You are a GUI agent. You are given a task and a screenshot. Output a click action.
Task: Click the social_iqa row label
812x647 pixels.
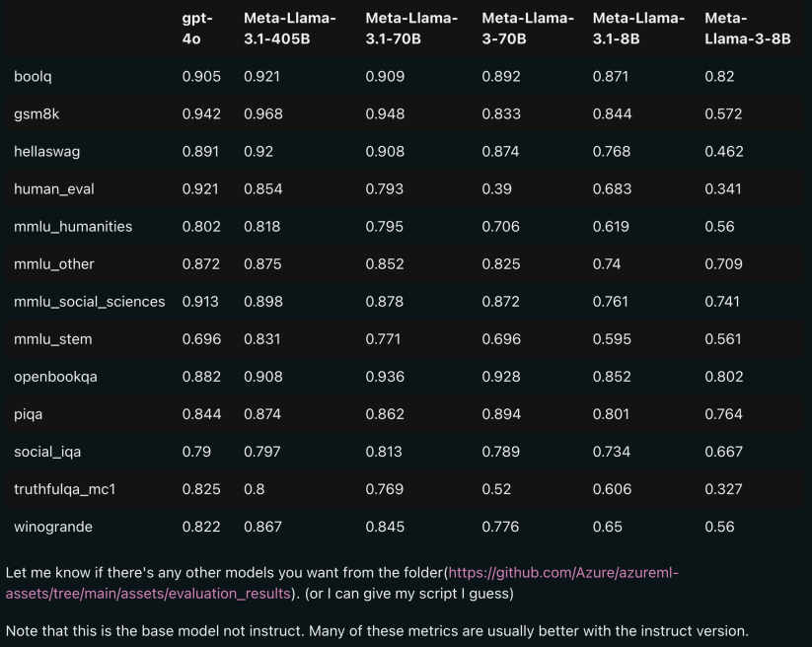46,452
